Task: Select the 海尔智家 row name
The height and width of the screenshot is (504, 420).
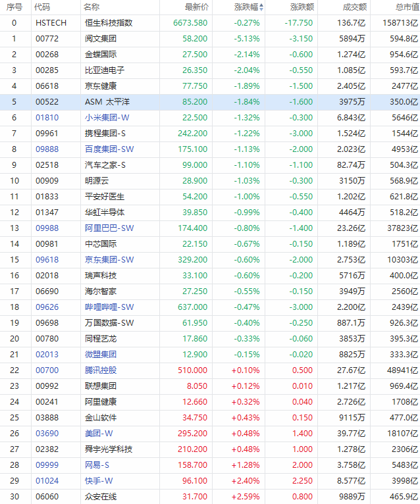Action: 101,291
